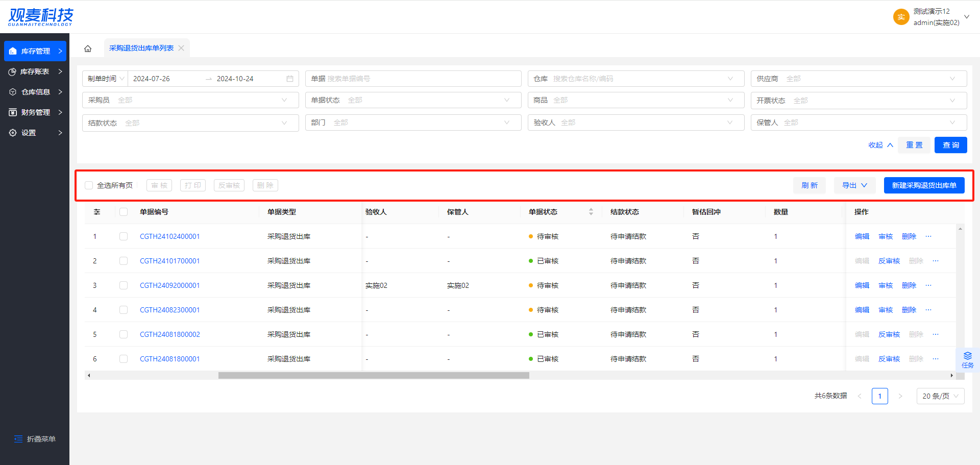The image size is (980, 465).
Task: Open the 开票状态 dropdown
Action: click(x=859, y=101)
